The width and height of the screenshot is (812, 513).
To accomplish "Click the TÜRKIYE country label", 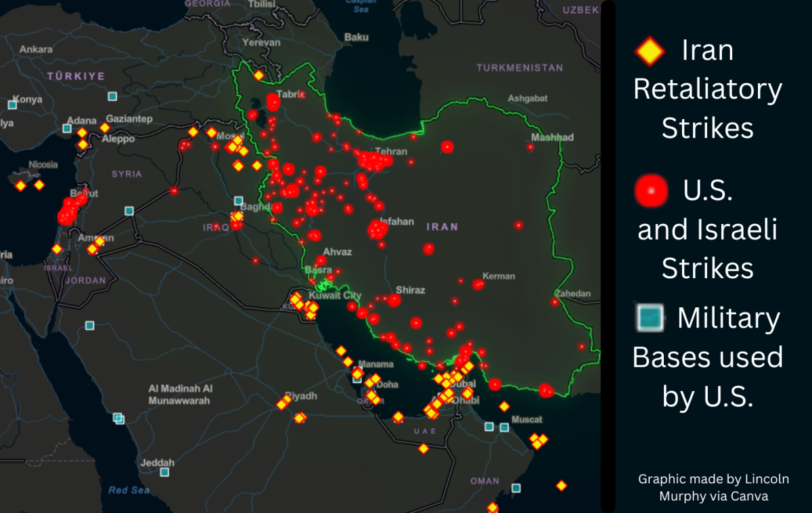I will point(76,76).
